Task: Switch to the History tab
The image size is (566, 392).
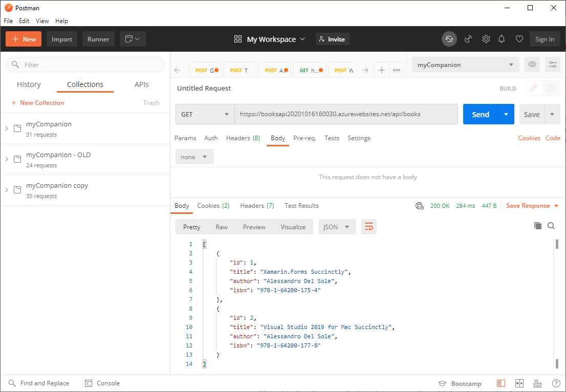Action: point(29,84)
